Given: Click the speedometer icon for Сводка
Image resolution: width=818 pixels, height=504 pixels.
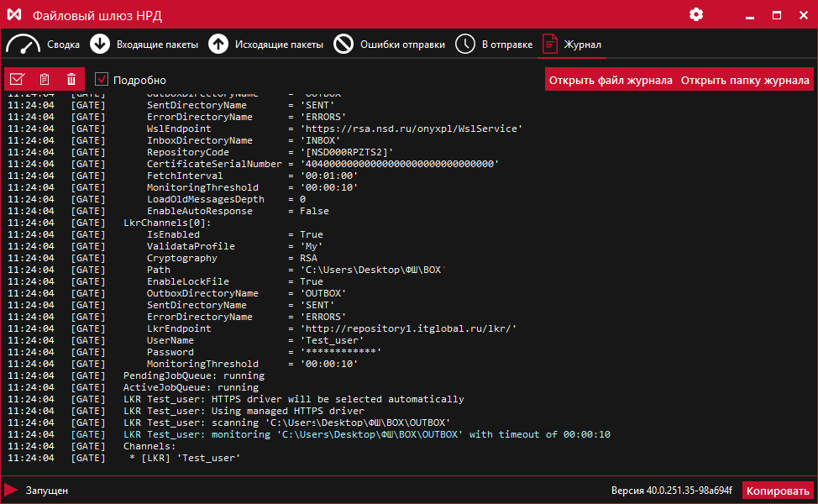Looking at the screenshot, I should tap(23, 45).
